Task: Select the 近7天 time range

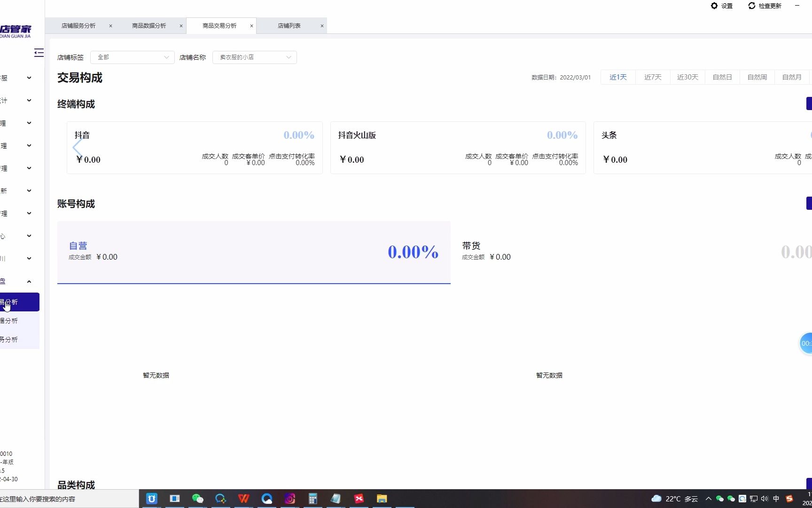Action: click(652, 77)
